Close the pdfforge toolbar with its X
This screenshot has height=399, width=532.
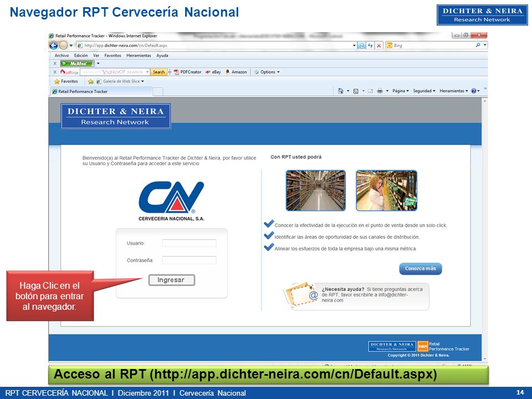pyautogui.click(x=55, y=72)
